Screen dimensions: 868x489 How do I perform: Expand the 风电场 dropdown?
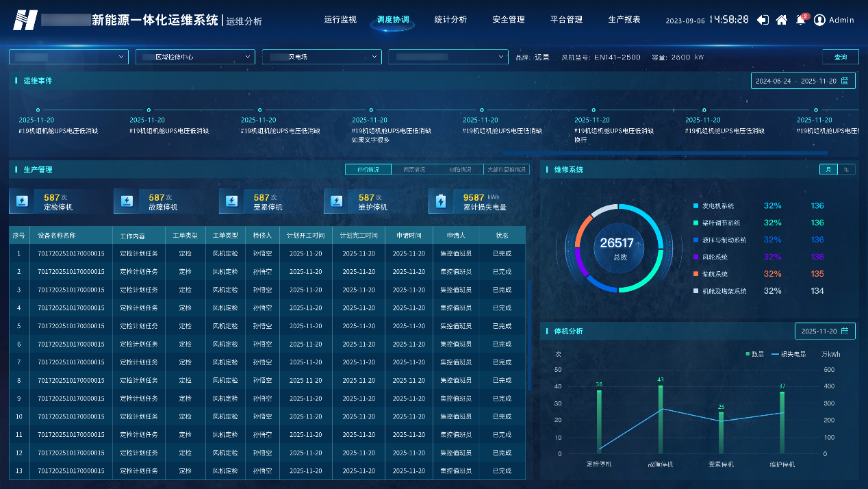click(322, 57)
